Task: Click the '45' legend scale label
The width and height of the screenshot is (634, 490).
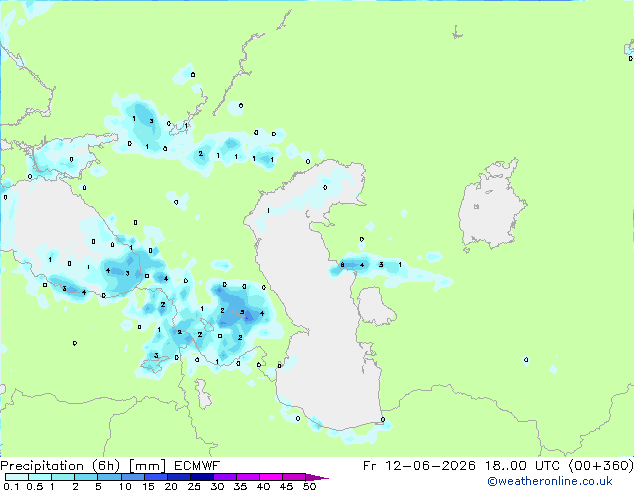Action: (x=286, y=486)
